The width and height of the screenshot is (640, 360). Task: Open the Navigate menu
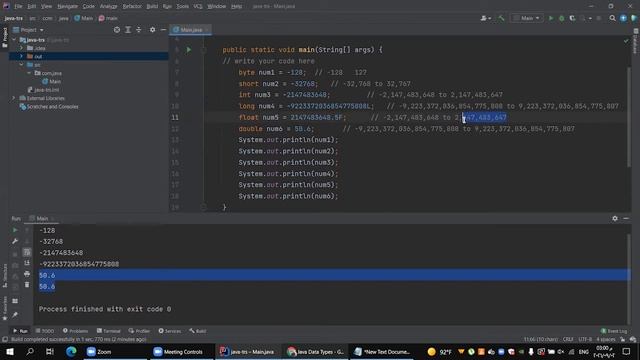pos(67,6)
